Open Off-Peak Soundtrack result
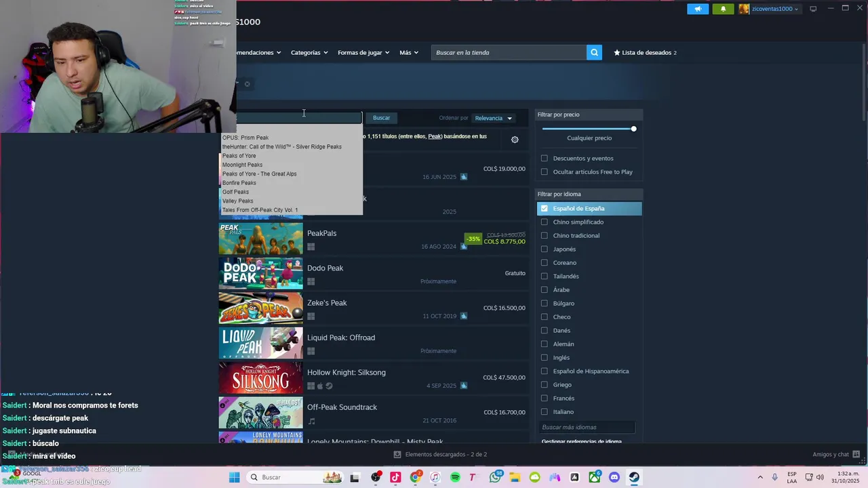 (373, 413)
